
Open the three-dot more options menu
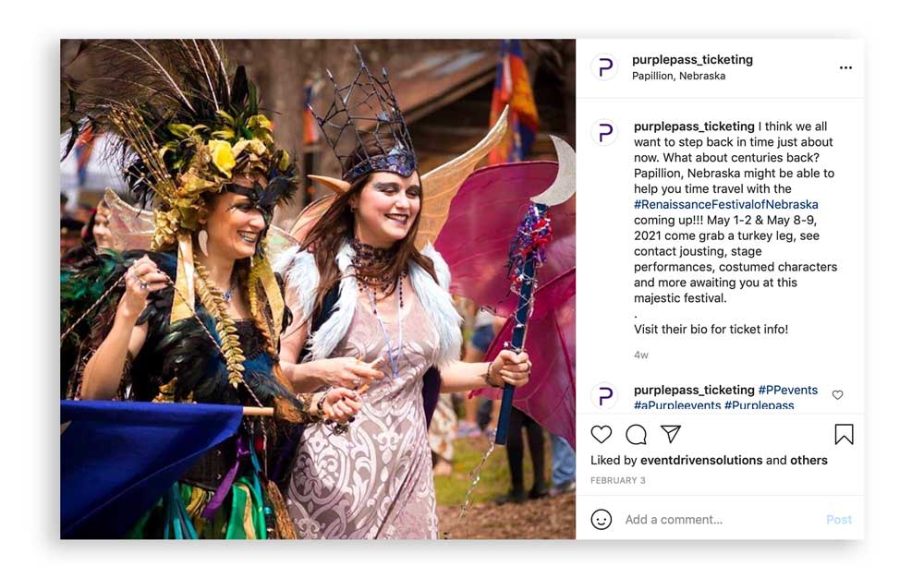845,67
